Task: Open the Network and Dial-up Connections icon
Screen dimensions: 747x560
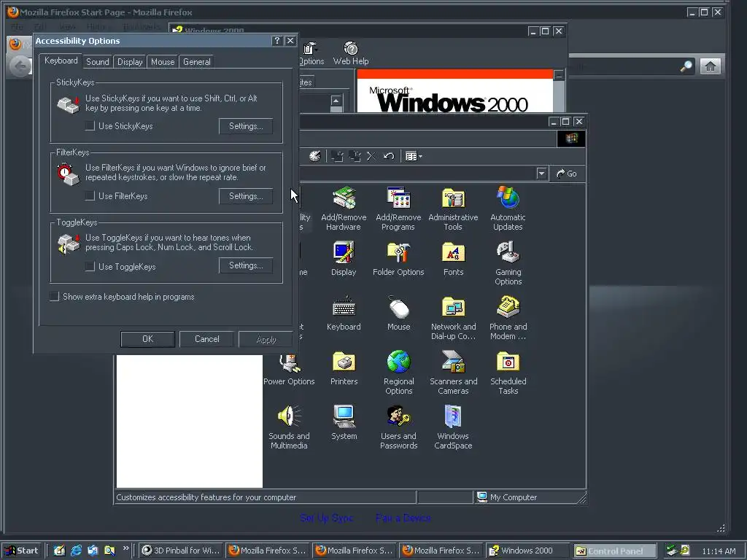Action: [453, 318]
